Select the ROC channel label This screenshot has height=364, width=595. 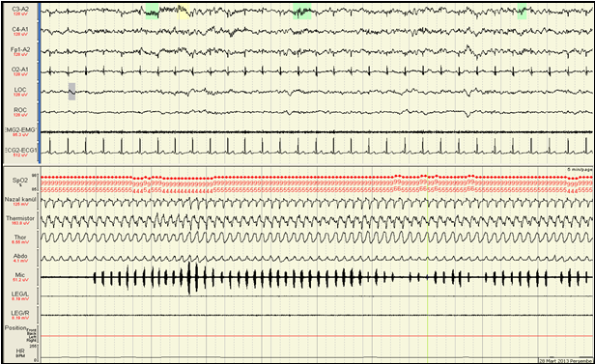[x=20, y=110]
